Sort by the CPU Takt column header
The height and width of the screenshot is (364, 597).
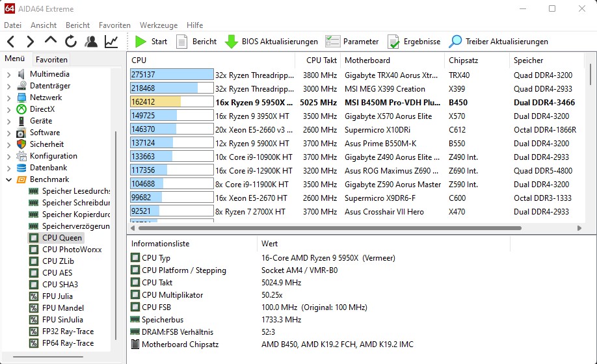(x=318, y=60)
